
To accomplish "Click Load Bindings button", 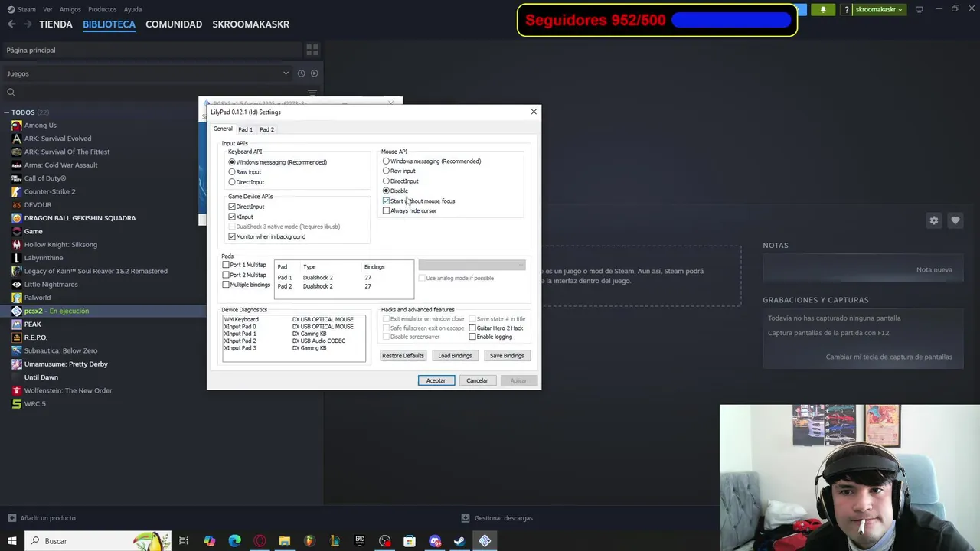I will 455,356.
